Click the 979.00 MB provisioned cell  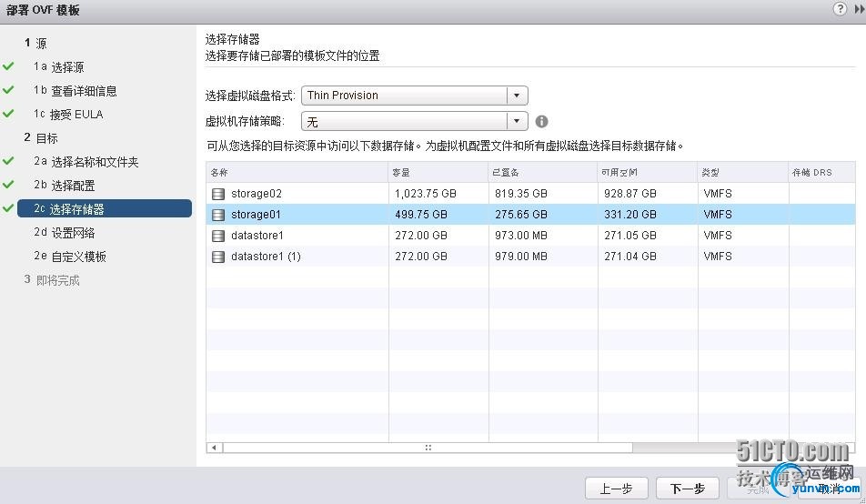coord(521,257)
